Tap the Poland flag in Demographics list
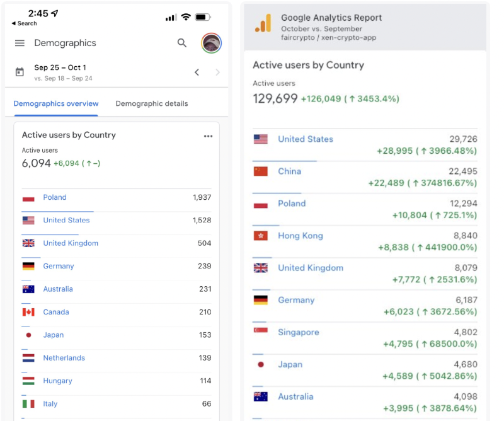 (x=28, y=198)
